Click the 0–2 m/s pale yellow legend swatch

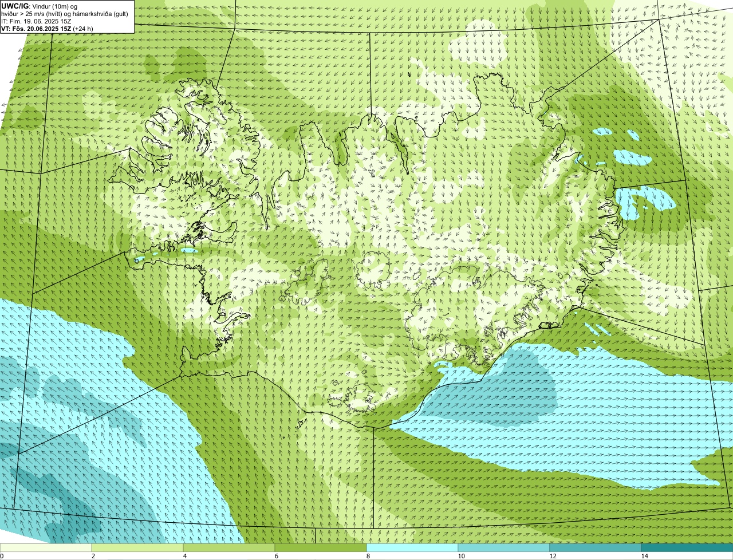coord(46,548)
